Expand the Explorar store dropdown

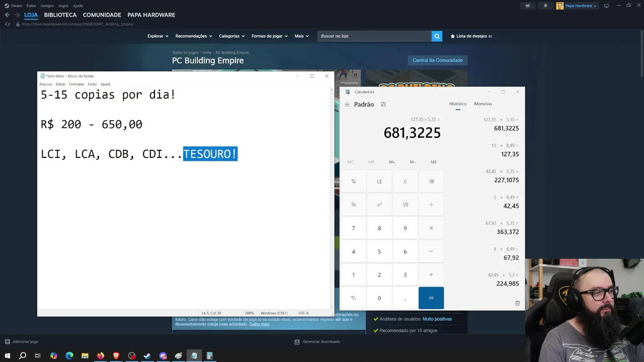tap(158, 36)
